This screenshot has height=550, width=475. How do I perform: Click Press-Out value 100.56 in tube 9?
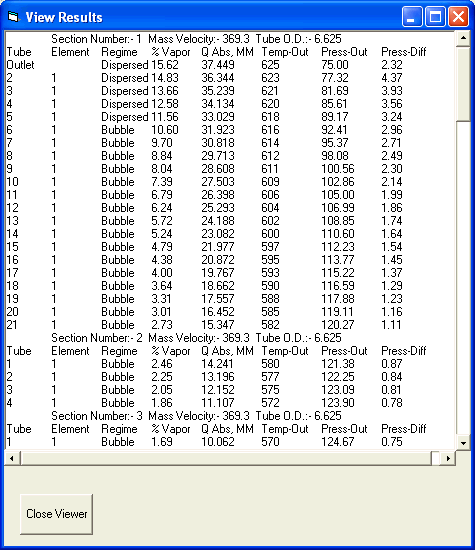click(x=338, y=169)
